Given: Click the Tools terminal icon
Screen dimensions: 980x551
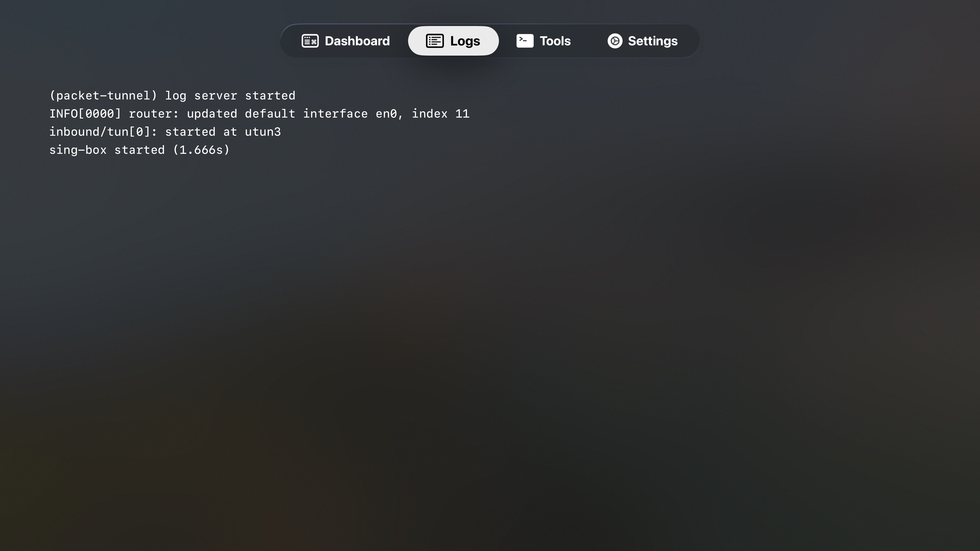Looking at the screenshot, I should 525,41.
